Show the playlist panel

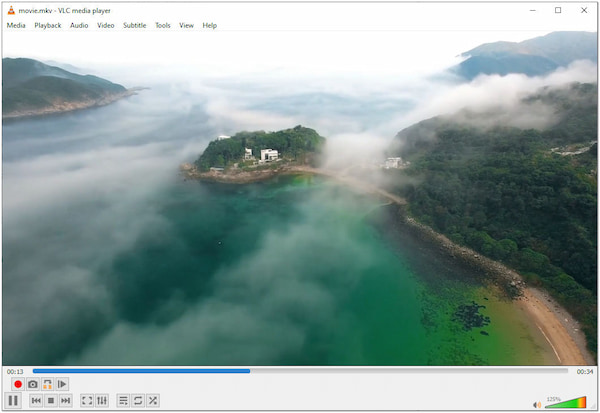(x=123, y=400)
